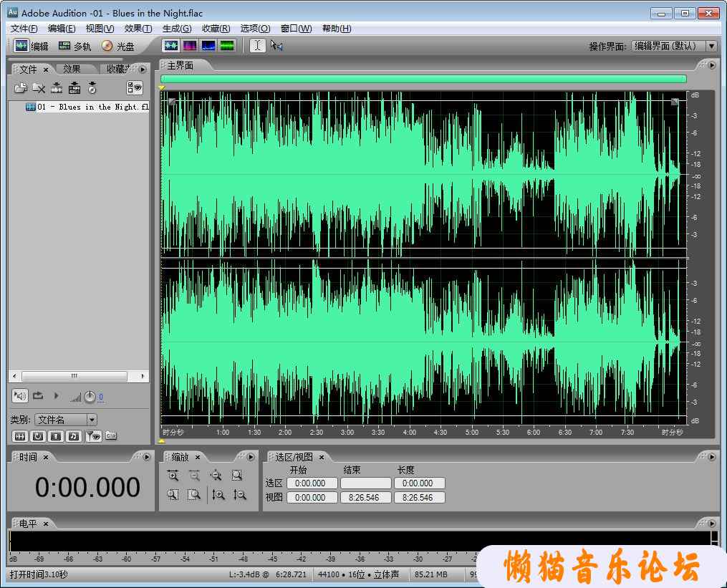
Task: Open the 编辑(E) menu
Action: click(x=62, y=29)
